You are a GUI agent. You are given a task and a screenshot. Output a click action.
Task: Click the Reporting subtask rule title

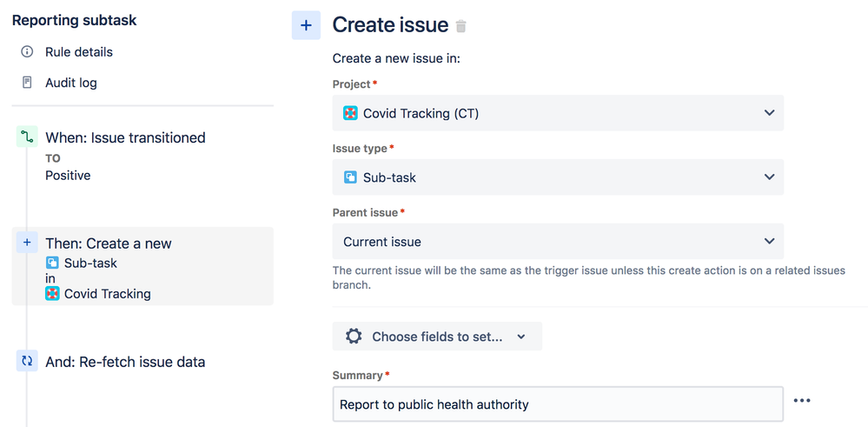75,20
